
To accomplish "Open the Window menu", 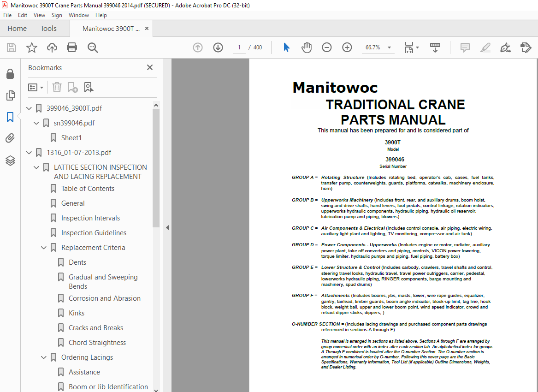I will pyautogui.click(x=78, y=15).
